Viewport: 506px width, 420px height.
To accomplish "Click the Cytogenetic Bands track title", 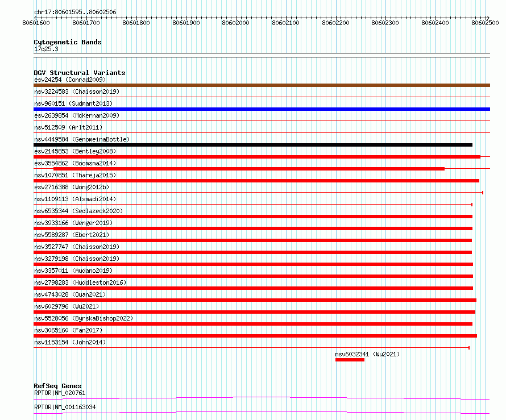I will (68, 42).
